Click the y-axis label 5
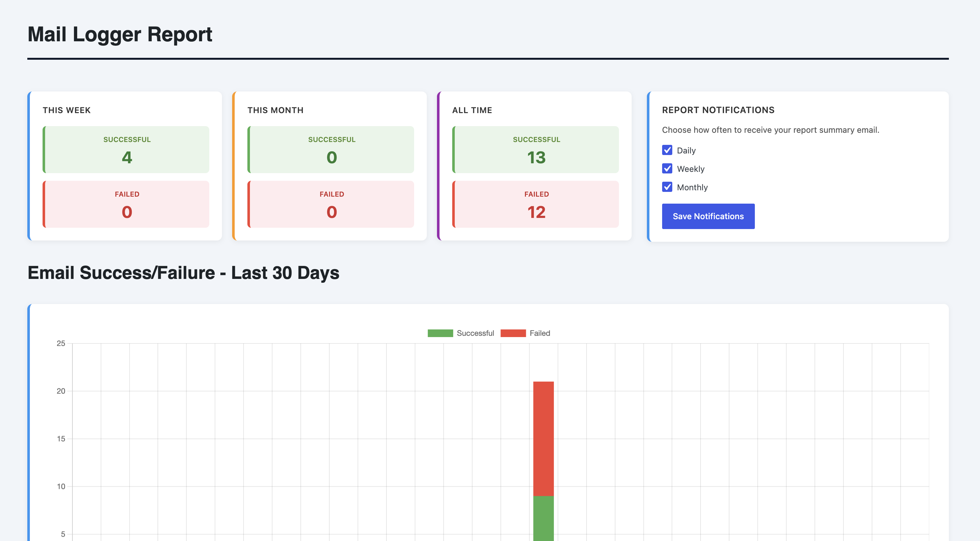Screen dimensions: 980x541 (x=63, y=534)
